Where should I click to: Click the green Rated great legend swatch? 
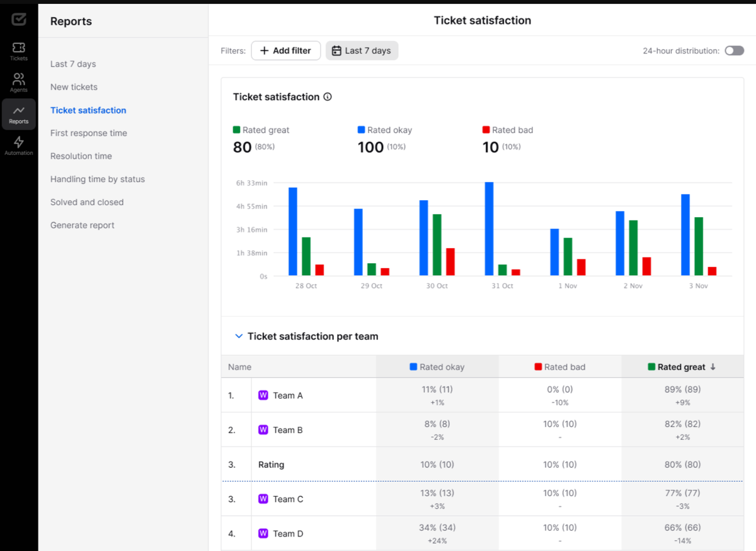(236, 130)
